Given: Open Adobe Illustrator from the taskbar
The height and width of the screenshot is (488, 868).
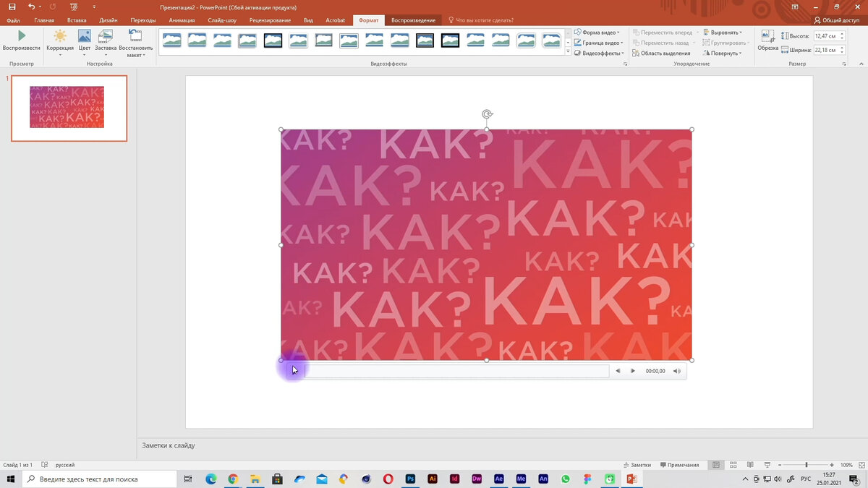Looking at the screenshot, I should coord(433,479).
